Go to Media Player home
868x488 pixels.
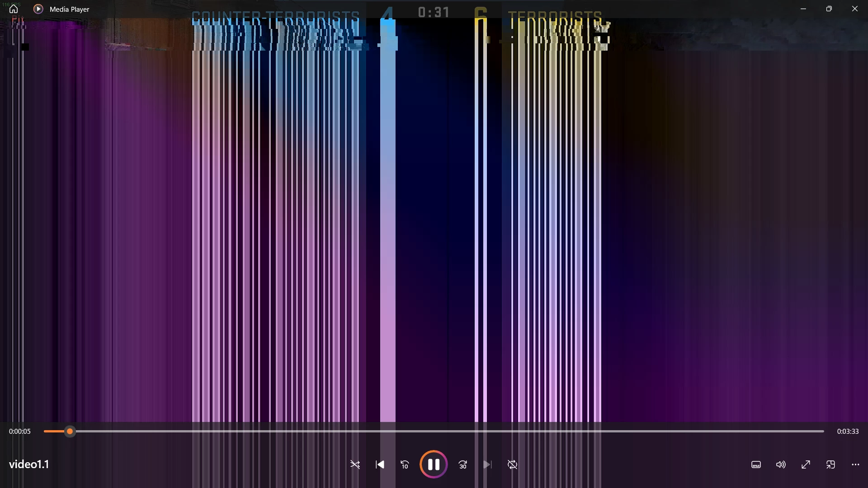tap(14, 9)
